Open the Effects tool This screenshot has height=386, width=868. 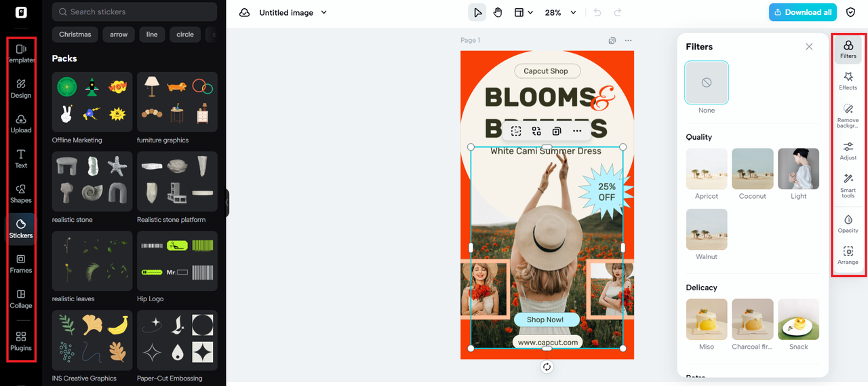848,81
